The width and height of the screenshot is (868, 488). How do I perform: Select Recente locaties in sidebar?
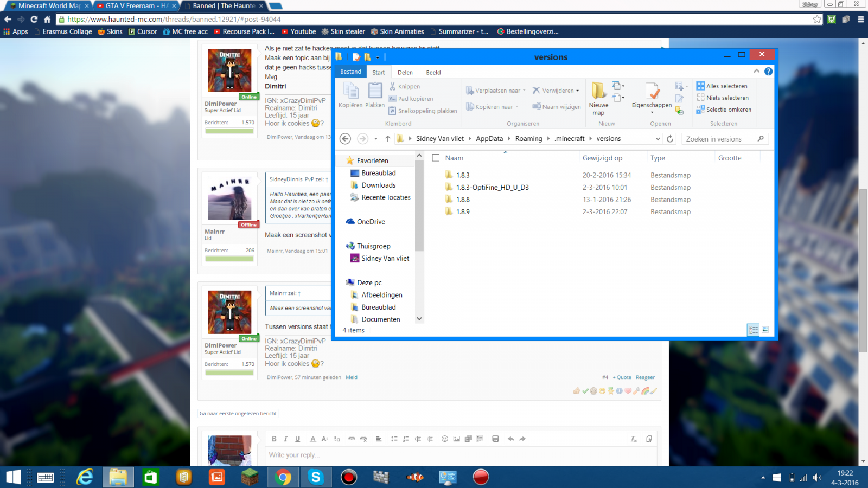pyautogui.click(x=386, y=197)
